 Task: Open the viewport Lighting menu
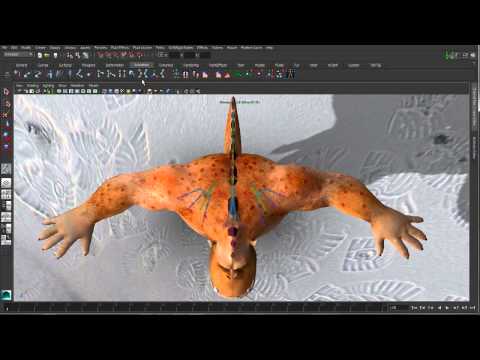48,86
